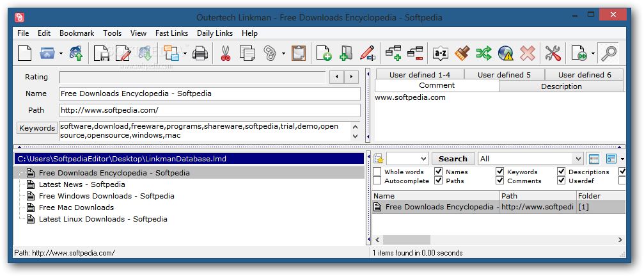
Task: Open the Daily Links menu
Action: [215, 33]
